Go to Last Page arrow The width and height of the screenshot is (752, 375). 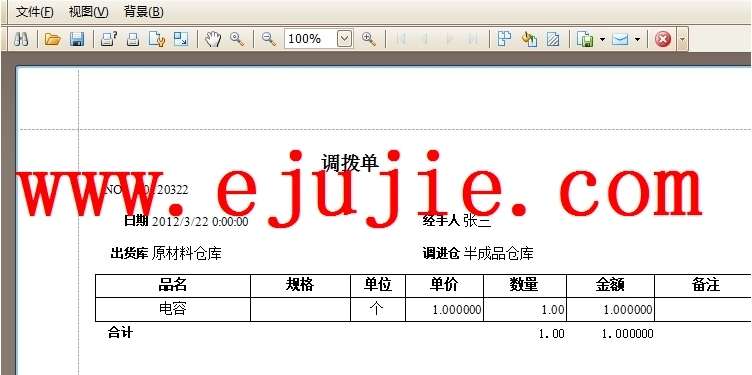point(473,39)
